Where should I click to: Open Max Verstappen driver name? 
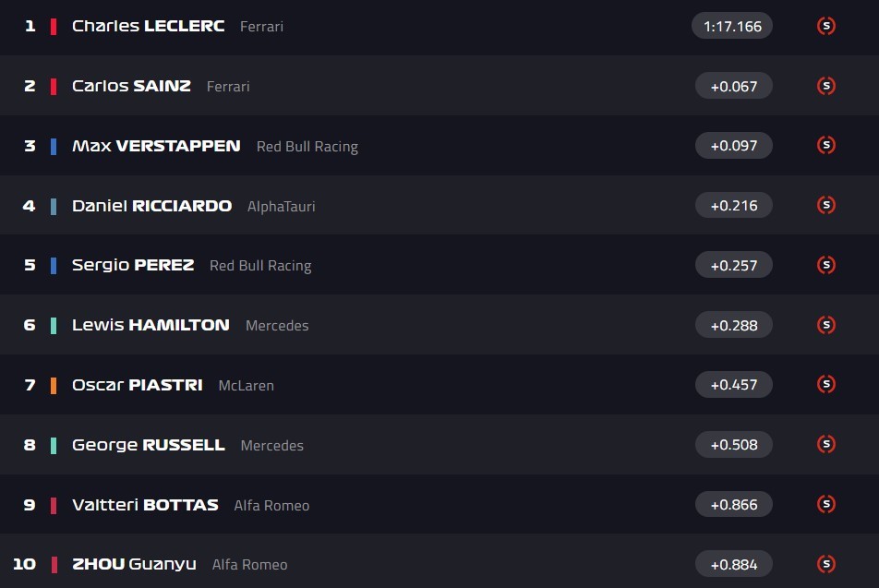(x=156, y=146)
